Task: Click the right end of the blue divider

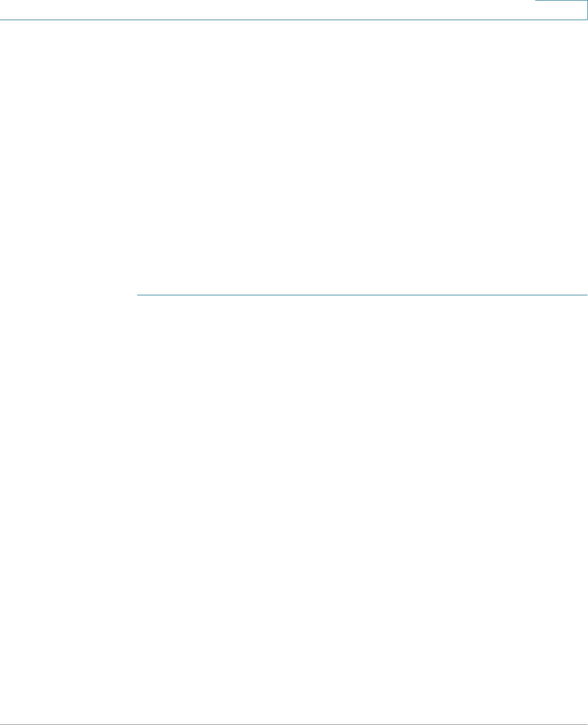Action: (586, 295)
